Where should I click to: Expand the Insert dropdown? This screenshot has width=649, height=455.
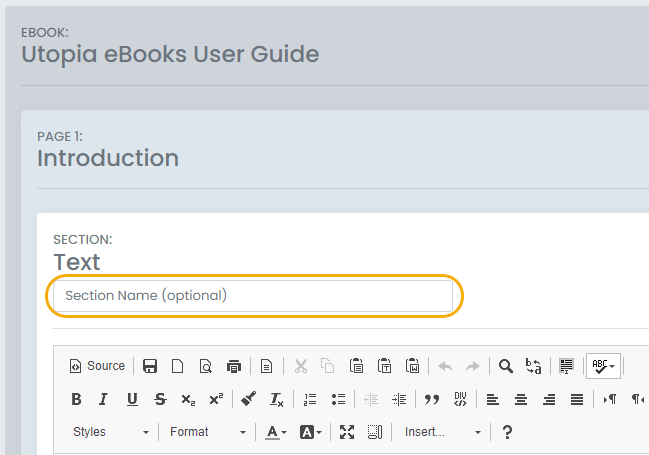pyautogui.click(x=442, y=432)
